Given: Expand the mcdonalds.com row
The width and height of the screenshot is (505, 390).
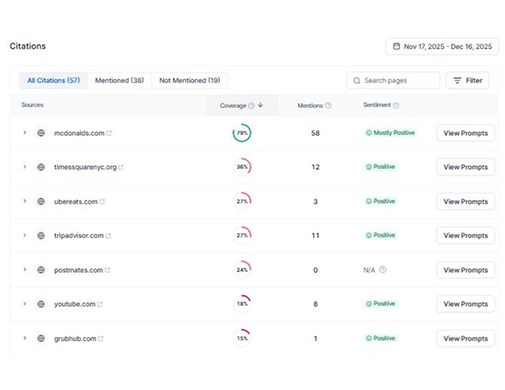Looking at the screenshot, I should click(25, 133).
